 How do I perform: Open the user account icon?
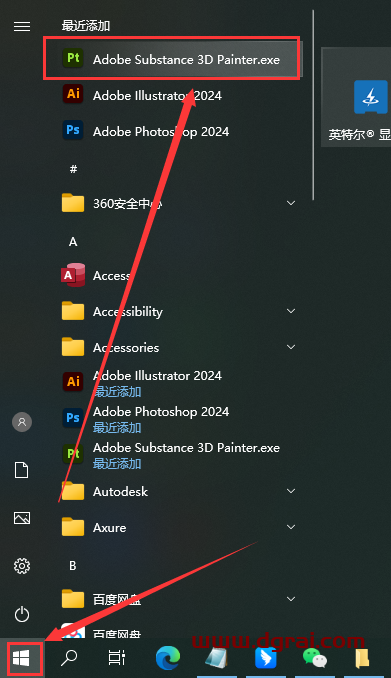22,422
